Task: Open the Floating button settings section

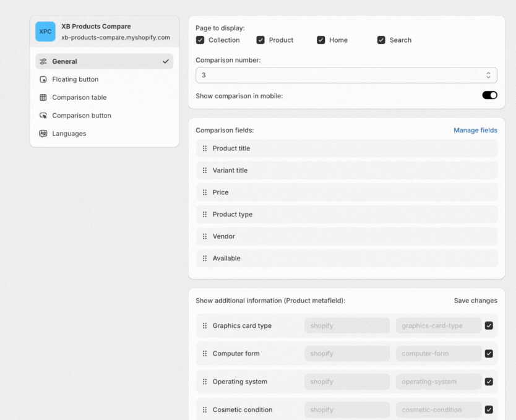Action: coord(75,80)
